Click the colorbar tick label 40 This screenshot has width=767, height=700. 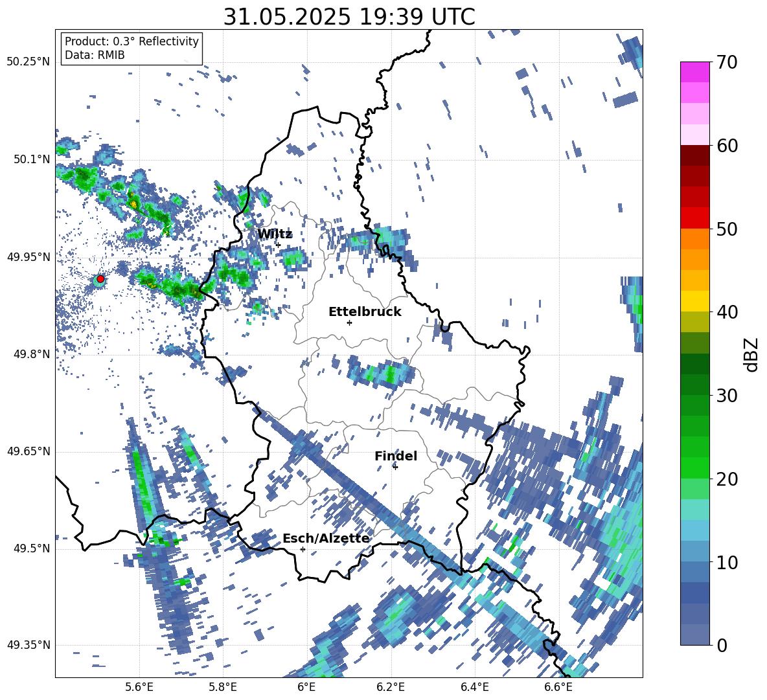tap(727, 312)
